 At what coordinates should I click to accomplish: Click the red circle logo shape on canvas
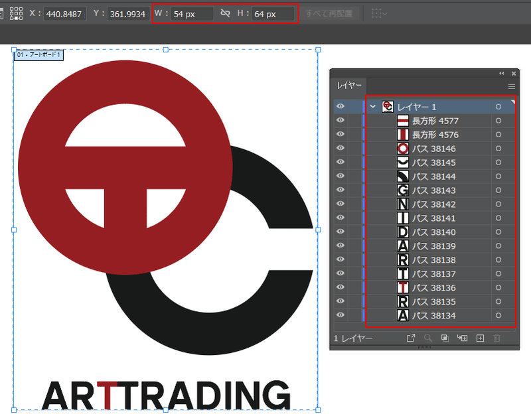125,167
